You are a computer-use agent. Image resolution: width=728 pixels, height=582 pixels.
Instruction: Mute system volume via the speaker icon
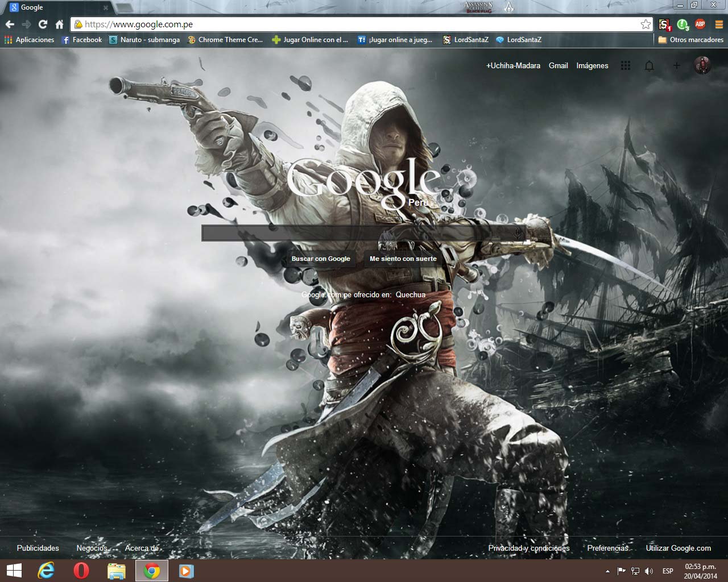[x=648, y=571]
